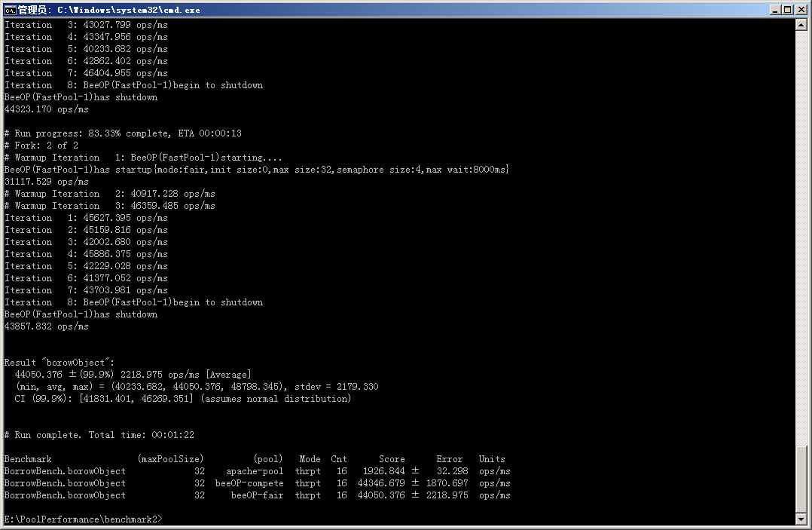Screen dimensions: 812x530
Task: Click 'Run progress: 83.33% complete' line
Action: point(123,133)
